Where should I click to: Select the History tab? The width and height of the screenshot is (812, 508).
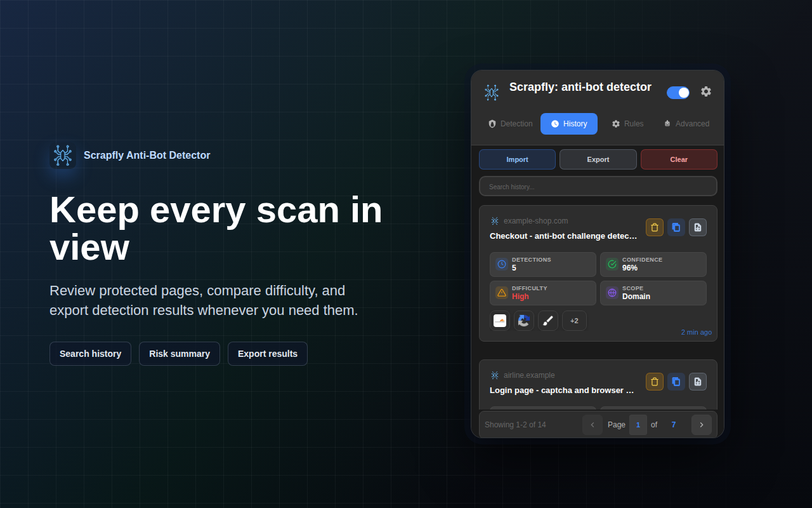click(x=569, y=124)
